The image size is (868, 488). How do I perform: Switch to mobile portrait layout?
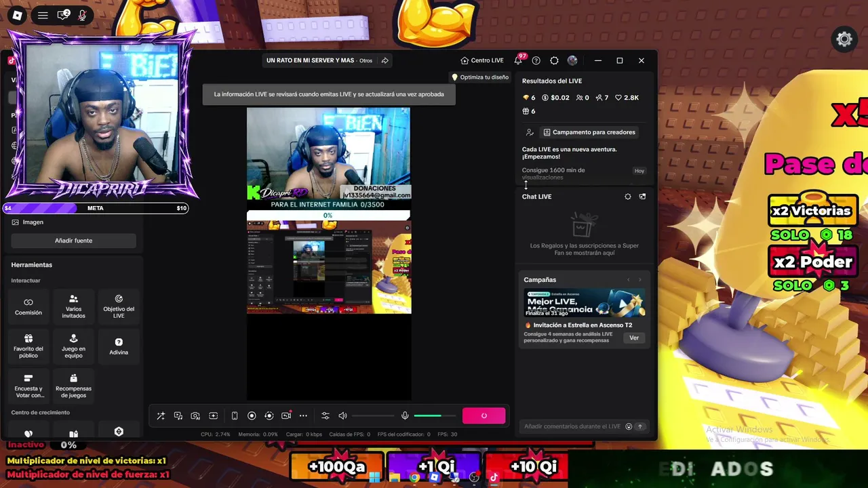[x=235, y=415]
